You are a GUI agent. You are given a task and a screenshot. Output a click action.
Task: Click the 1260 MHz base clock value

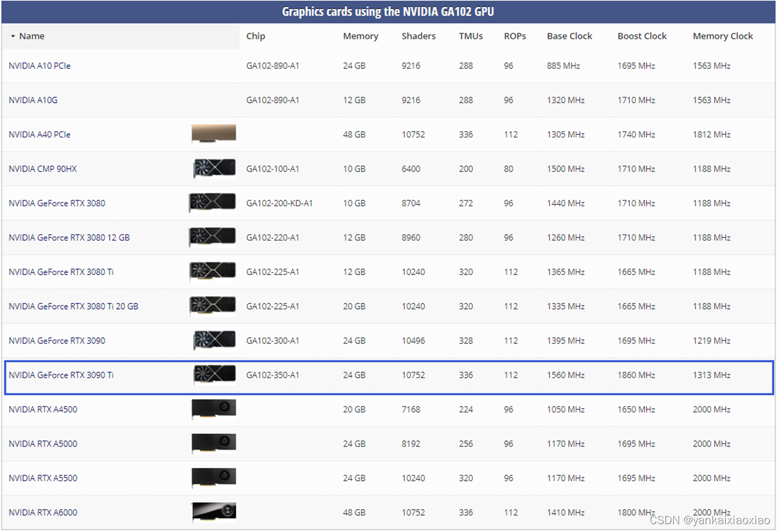(566, 238)
